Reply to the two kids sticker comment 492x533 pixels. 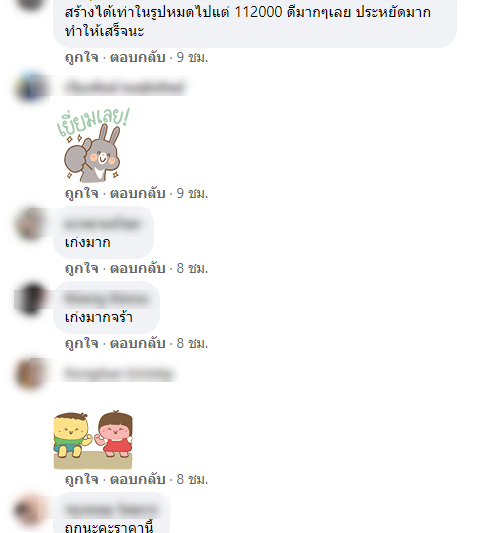pyautogui.click(x=138, y=480)
